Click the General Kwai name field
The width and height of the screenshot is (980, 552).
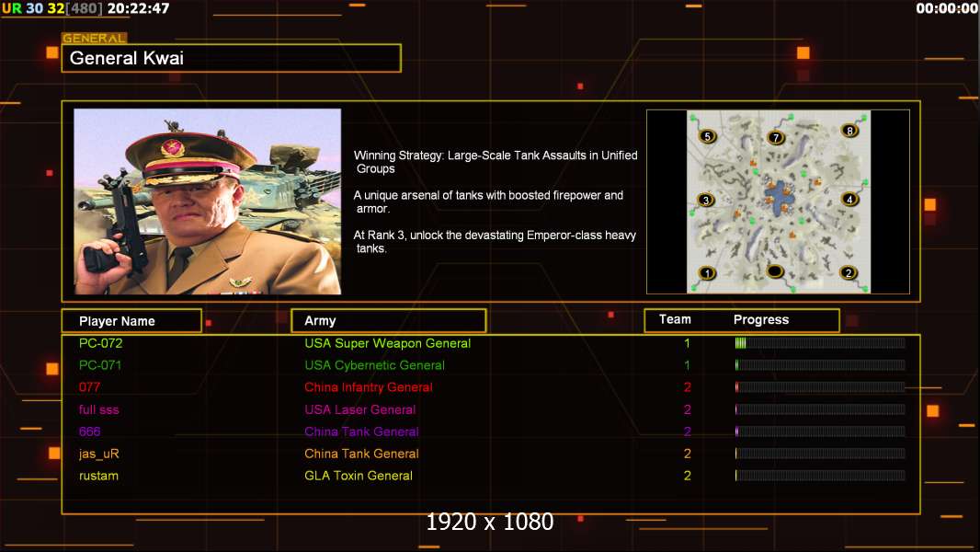point(232,58)
